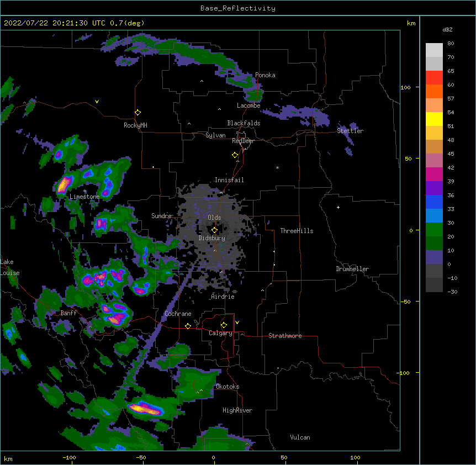Click the white asterisk marker east of RedDeer
The width and height of the screenshot is (476, 465).
(277, 167)
